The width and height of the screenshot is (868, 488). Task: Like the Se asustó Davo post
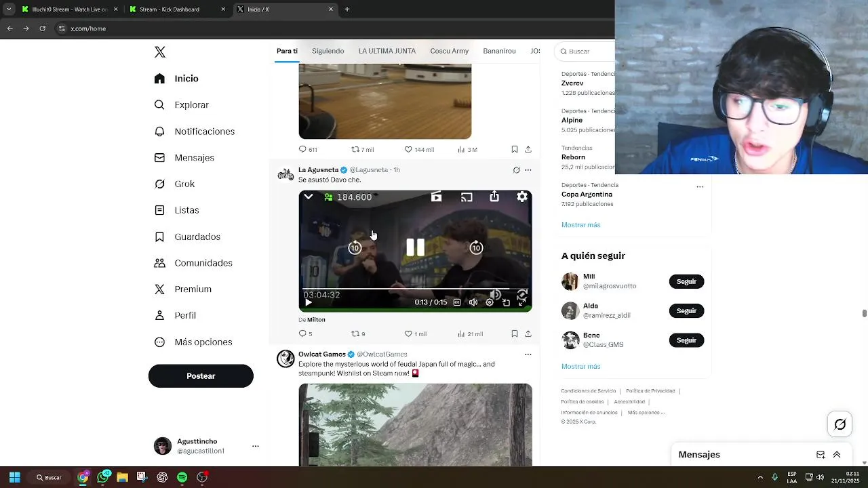point(416,333)
